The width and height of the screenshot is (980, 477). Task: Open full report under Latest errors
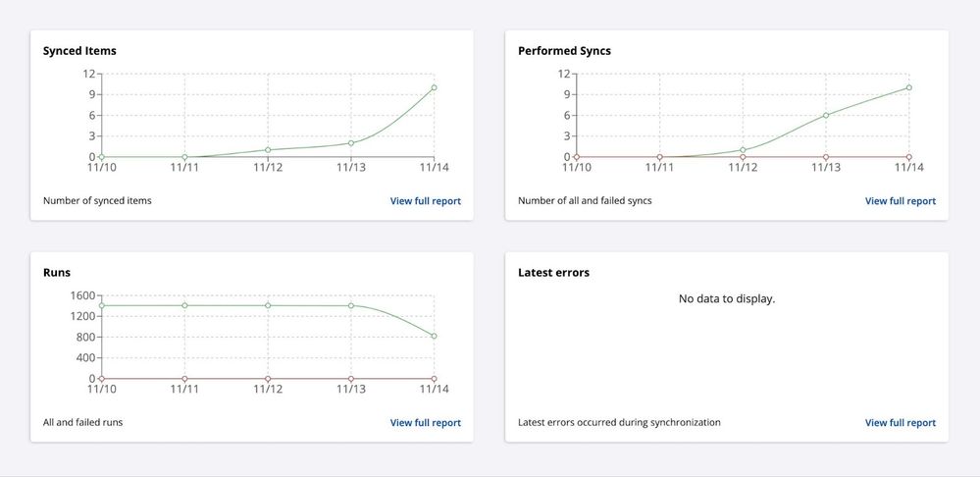pyautogui.click(x=900, y=423)
